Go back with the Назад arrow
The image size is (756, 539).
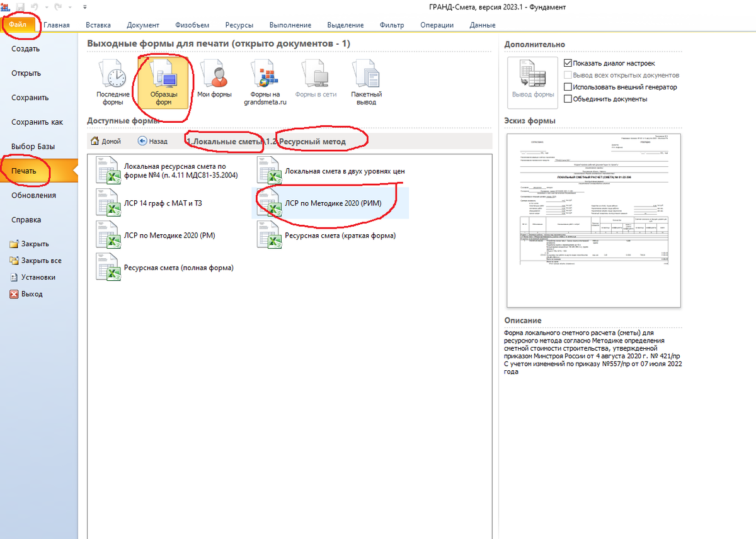pos(152,141)
